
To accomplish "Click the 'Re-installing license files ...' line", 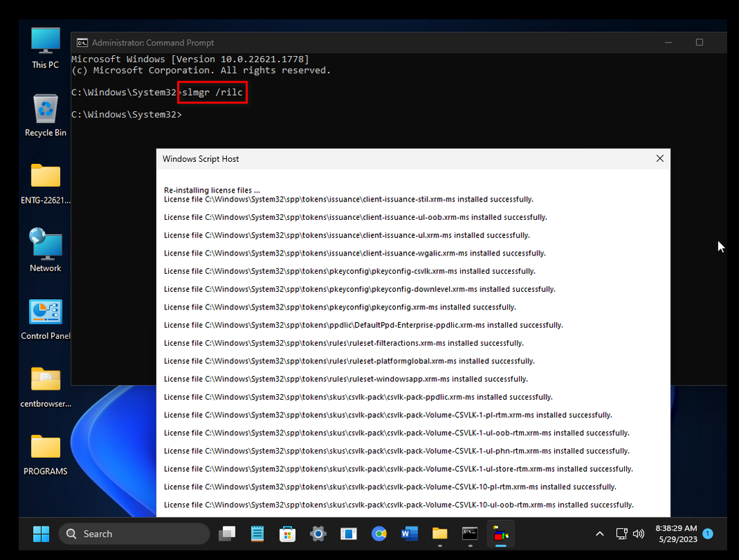I will [x=212, y=190].
